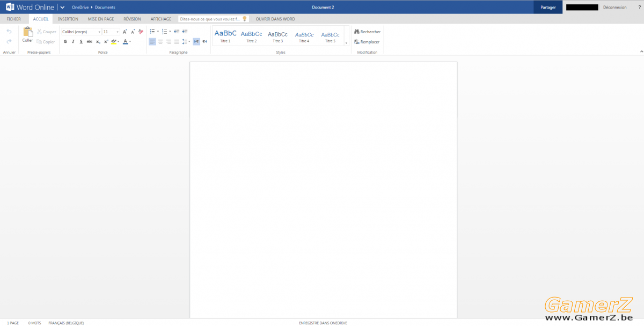Redo the last action
Image resolution: width=644 pixels, height=326 pixels.
tap(9, 41)
